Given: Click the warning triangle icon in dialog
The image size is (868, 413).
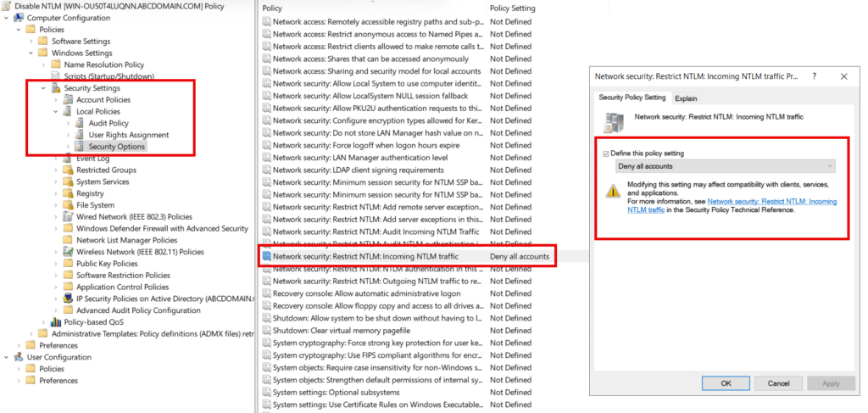Looking at the screenshot, I should point(613,191).
